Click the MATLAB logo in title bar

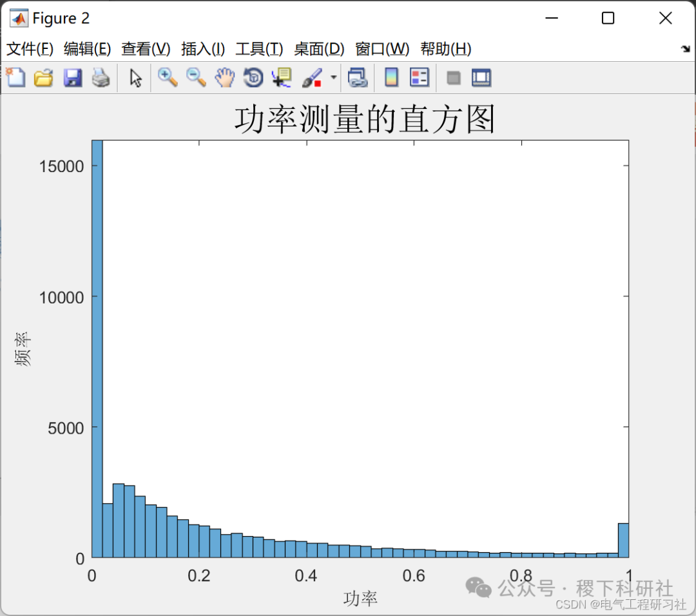[19, 18]
